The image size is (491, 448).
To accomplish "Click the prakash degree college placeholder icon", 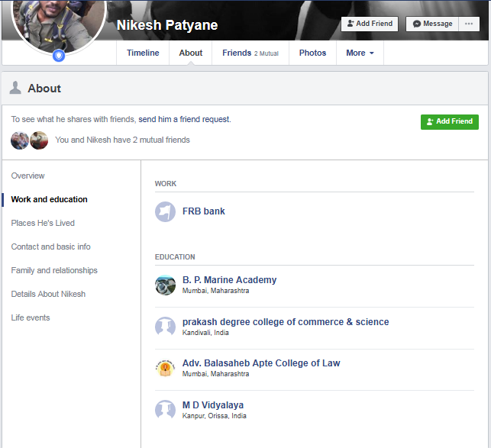I will click(x=165, y=327).
